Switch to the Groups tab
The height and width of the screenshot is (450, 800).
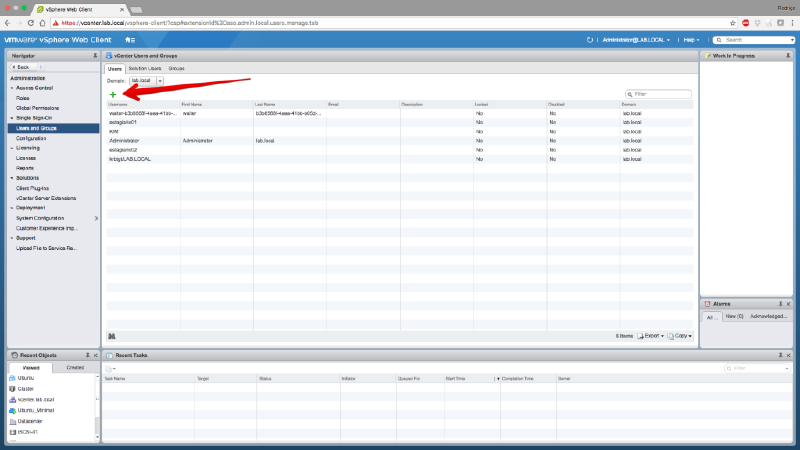pyautogui.click(x=176, y=68)
